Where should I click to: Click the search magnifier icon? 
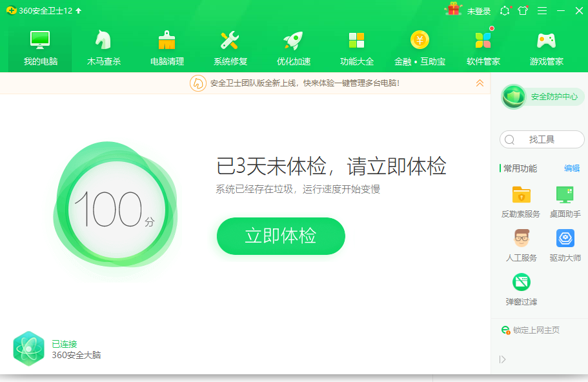[x=509, y=140]
